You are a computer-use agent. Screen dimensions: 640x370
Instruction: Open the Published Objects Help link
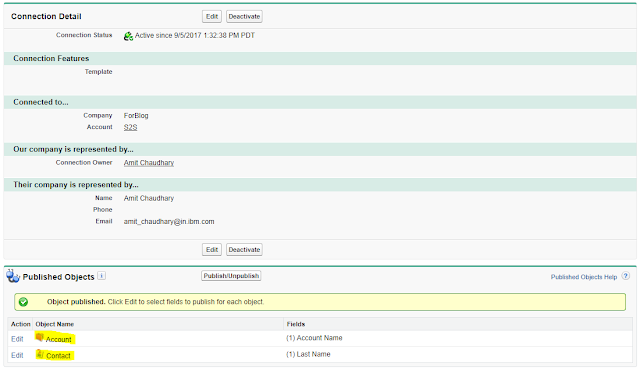[x=584, y=277]
